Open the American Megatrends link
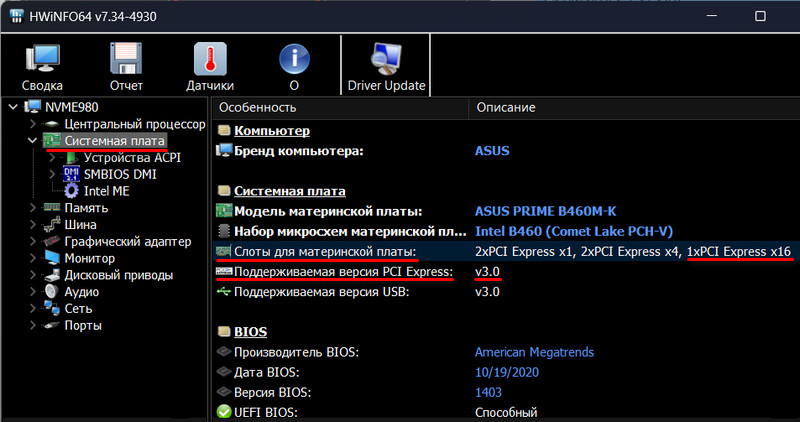The image size is (800, 422). tap(534, 352)
